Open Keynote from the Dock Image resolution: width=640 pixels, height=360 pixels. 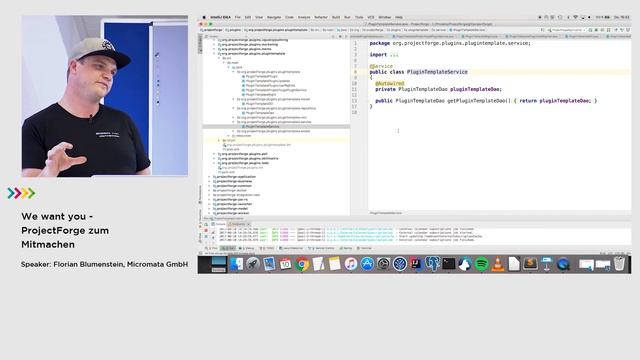coord(547,264)
